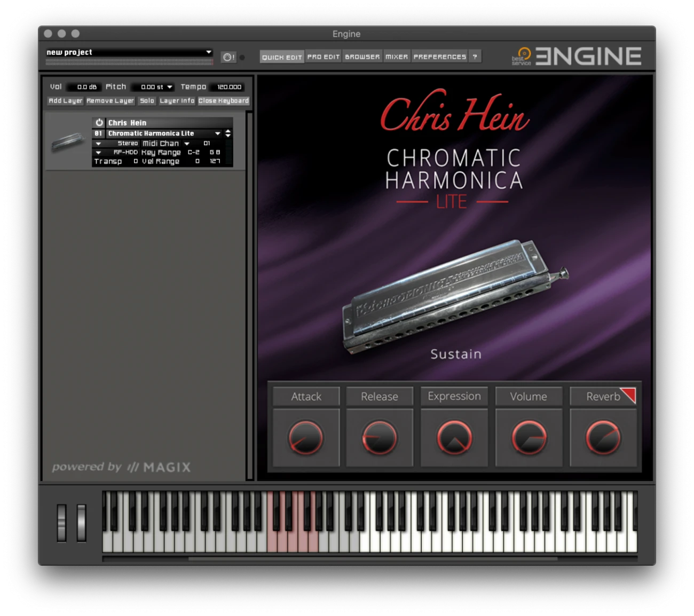Image resolution: width=694 pixels, height=616 pixels.
Task: Click the Best Service logo icon
Action: click(522, 56)
